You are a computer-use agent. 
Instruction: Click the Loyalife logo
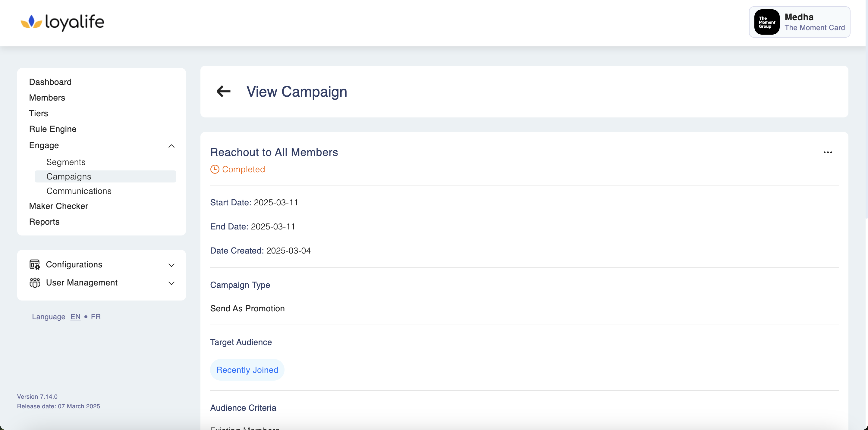click(62, 22)
